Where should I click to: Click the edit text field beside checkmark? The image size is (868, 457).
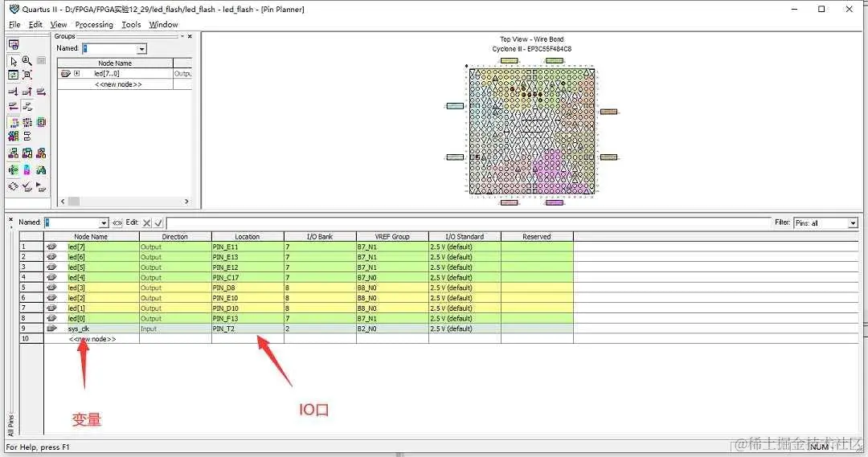click(469, 222)
